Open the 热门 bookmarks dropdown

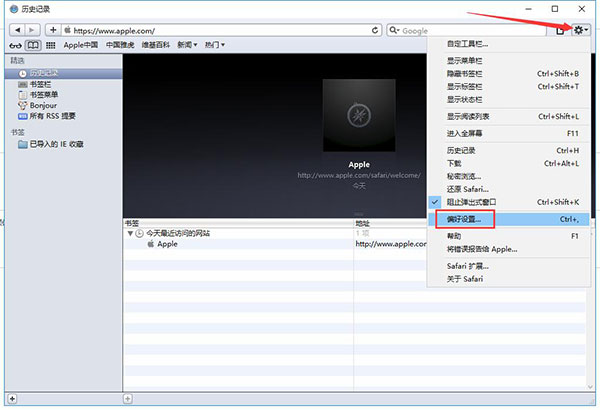(215, 45)
